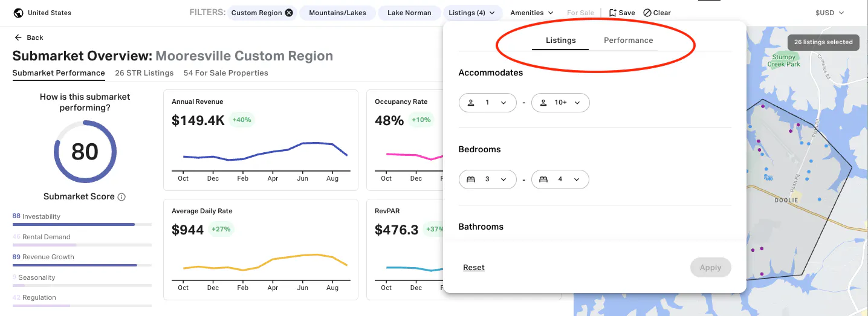Viewport: 868px width, 316px height.
Task: Click the $149.4K annual revenue value
Action: 198,120
